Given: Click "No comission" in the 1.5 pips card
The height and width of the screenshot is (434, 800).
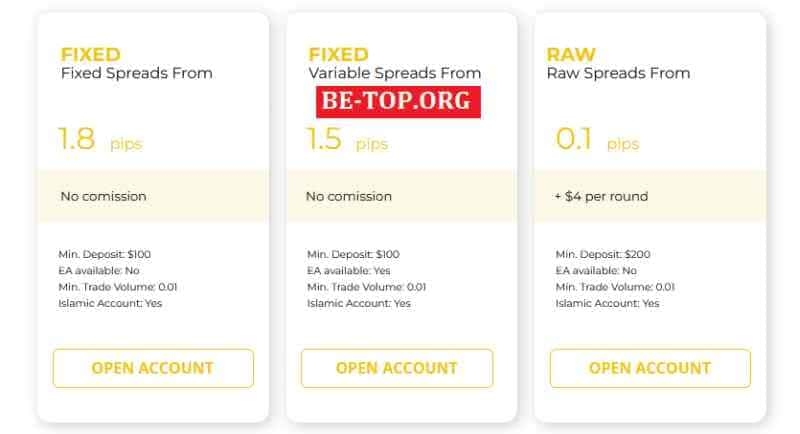Looking at the screenshot, I should (348, 196).
